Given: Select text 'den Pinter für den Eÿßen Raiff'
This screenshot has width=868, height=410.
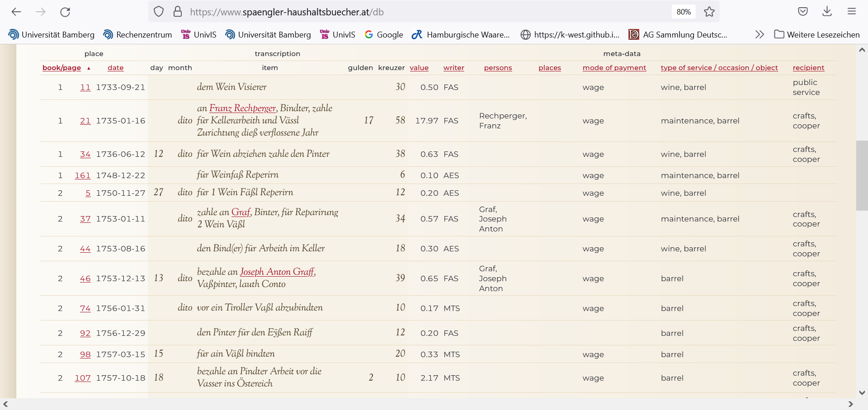Looking at the screenshot, I should [x=255, y=332].
